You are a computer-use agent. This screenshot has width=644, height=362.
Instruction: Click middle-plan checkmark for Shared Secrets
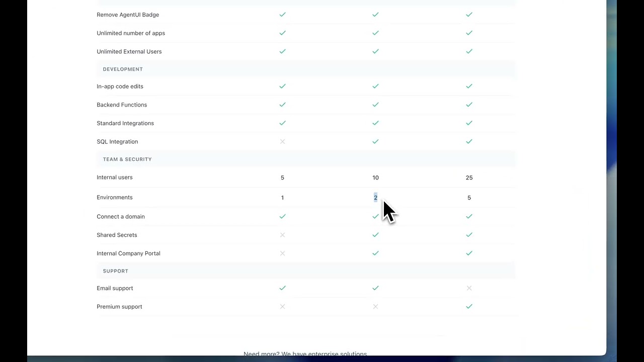(375, 235)
